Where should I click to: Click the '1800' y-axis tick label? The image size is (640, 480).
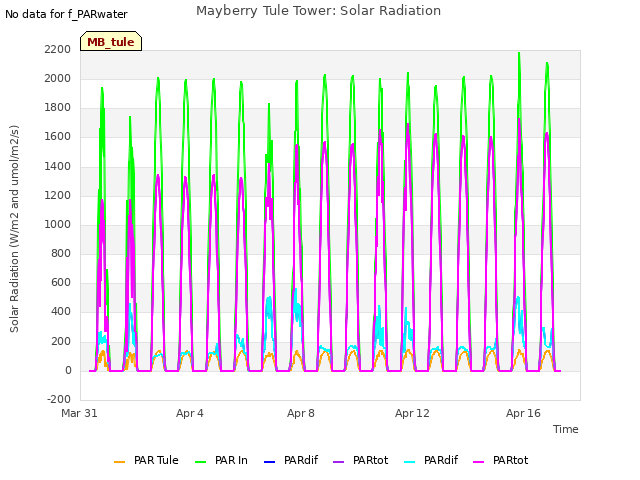(x=58, y=108)
